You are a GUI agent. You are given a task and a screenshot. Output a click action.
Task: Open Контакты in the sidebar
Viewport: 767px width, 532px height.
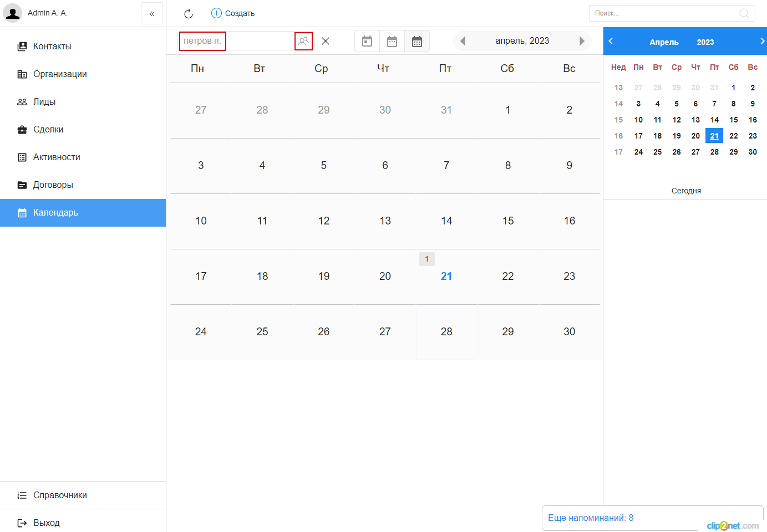coord(83,47)
